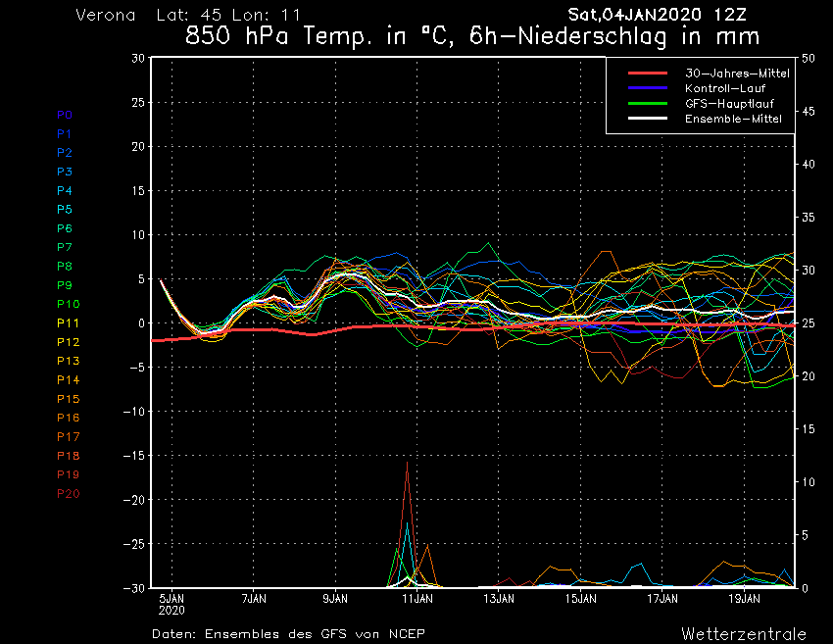The width and height of the screenshot is (833, 644).
Task: Click the P16 ensemble label
Action: click(68, 418)
